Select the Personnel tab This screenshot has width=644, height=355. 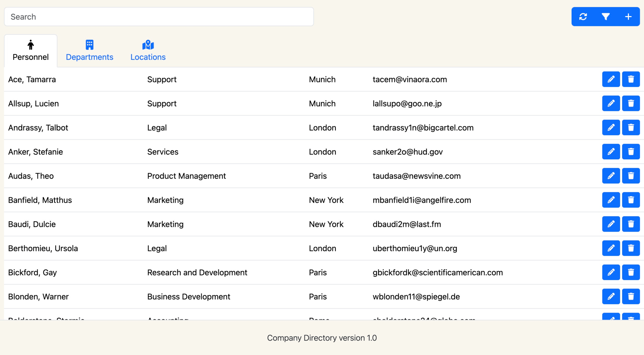[x=31, y=51]
